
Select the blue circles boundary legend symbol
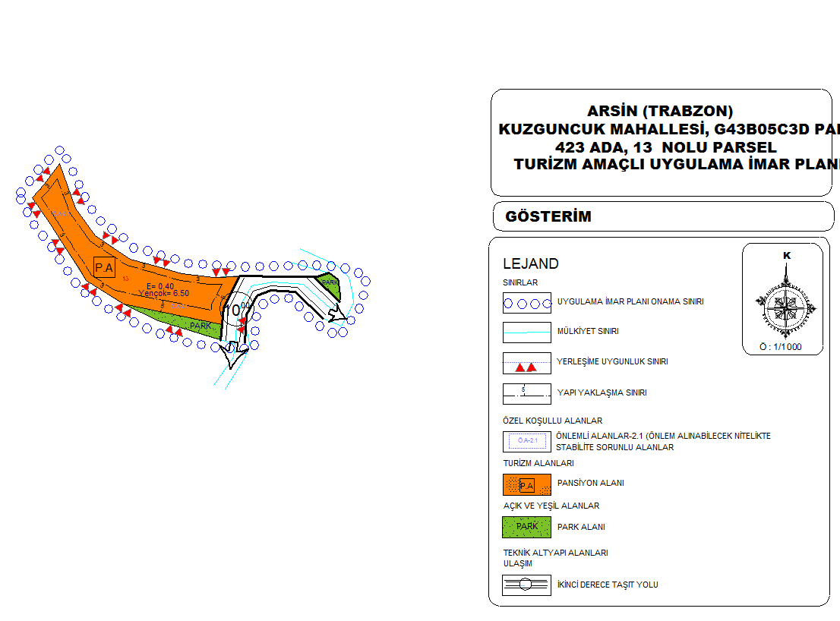526,302
